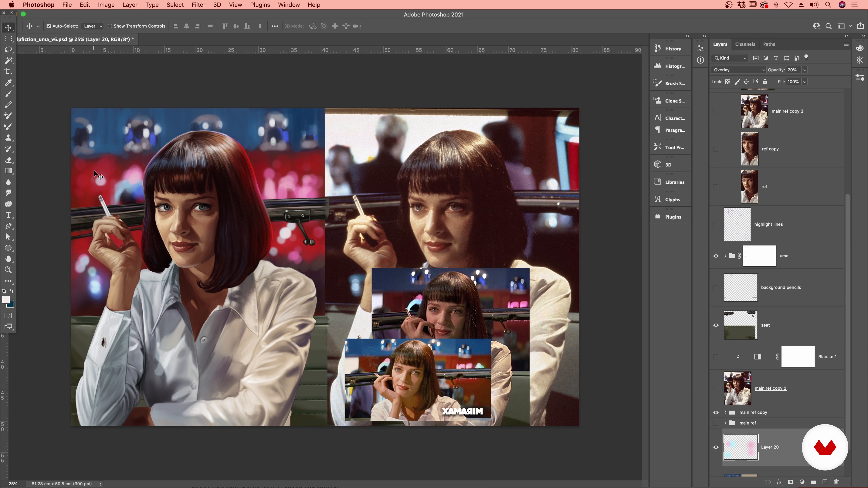
Task: Select the Pen tool
Action: [x=8, y=226]
